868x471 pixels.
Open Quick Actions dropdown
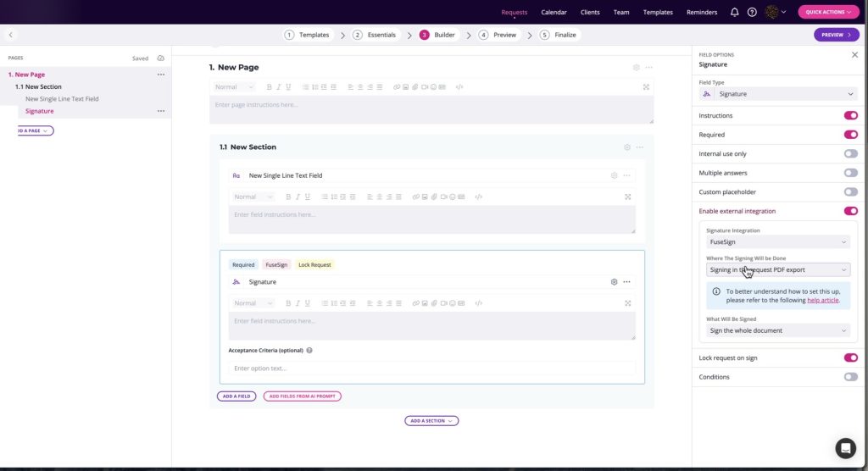(828, 12)
